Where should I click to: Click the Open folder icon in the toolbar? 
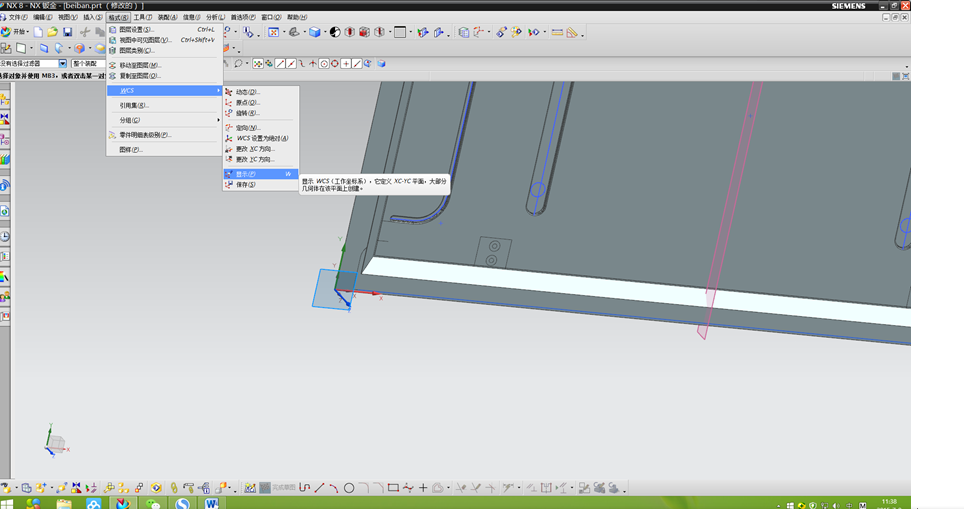click(x=52, y=32)
